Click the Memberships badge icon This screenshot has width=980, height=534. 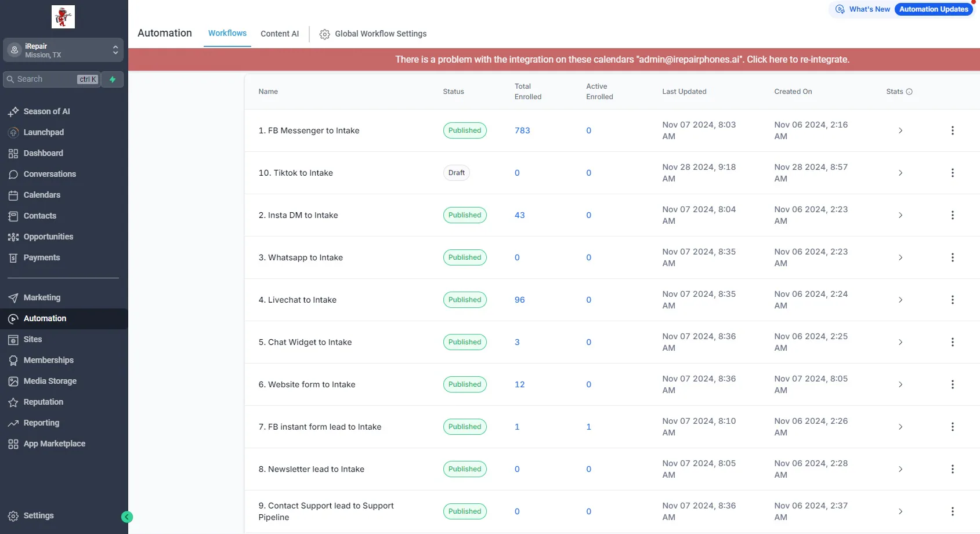pos(13,360)
